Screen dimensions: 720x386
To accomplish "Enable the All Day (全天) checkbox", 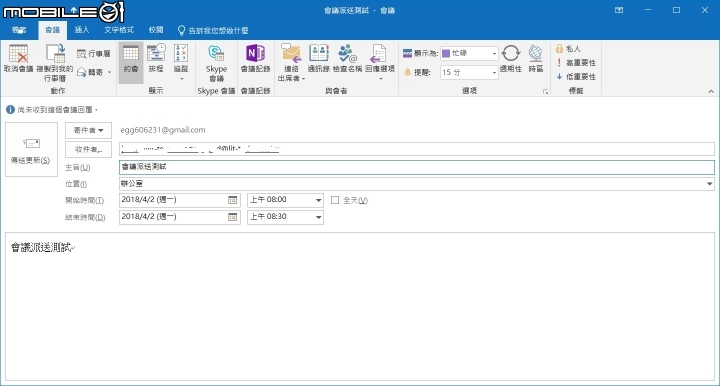I will [335, 200].
